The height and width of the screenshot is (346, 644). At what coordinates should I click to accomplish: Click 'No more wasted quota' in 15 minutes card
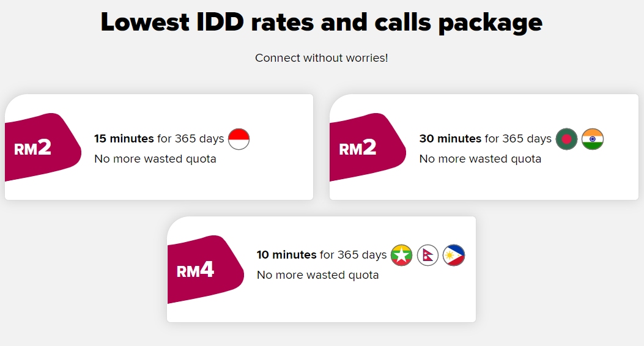pyautogui.click(x=155, y=159)
